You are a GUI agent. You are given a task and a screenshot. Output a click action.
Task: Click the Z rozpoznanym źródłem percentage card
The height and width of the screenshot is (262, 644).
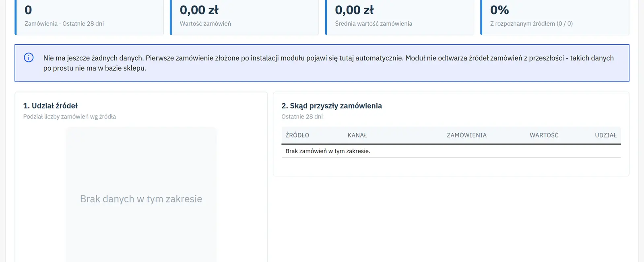click(555, 17)
